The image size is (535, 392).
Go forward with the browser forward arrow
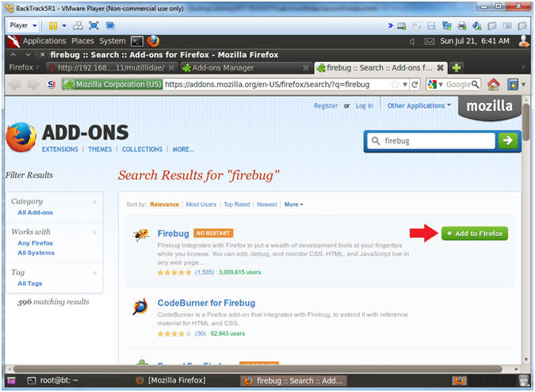(33, 84)
